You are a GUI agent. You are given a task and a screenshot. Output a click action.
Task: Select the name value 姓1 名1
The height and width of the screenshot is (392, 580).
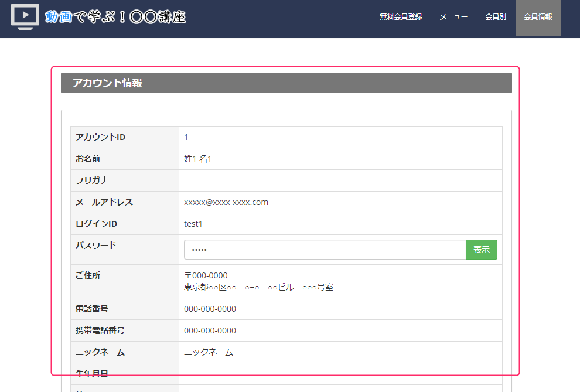[197, 159]
